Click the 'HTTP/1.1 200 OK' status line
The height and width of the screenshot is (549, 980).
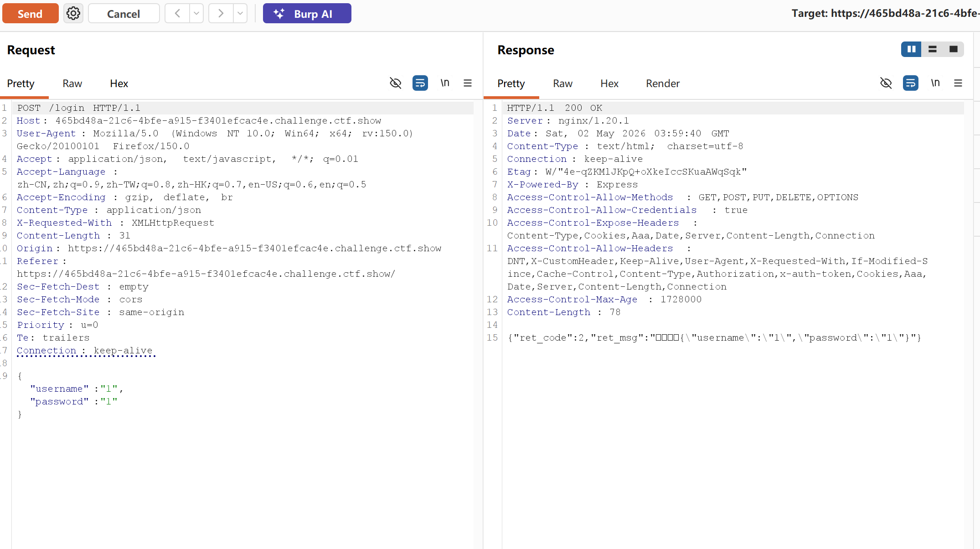[x=555, y=108]
